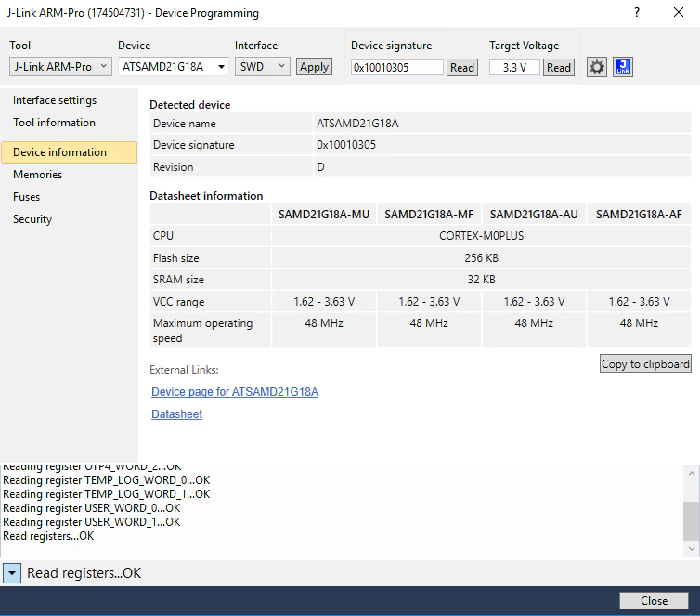Click the CORTEX-M0PLUS CPU value
Screen dimensions: 700x616
(x=481, y=236)
